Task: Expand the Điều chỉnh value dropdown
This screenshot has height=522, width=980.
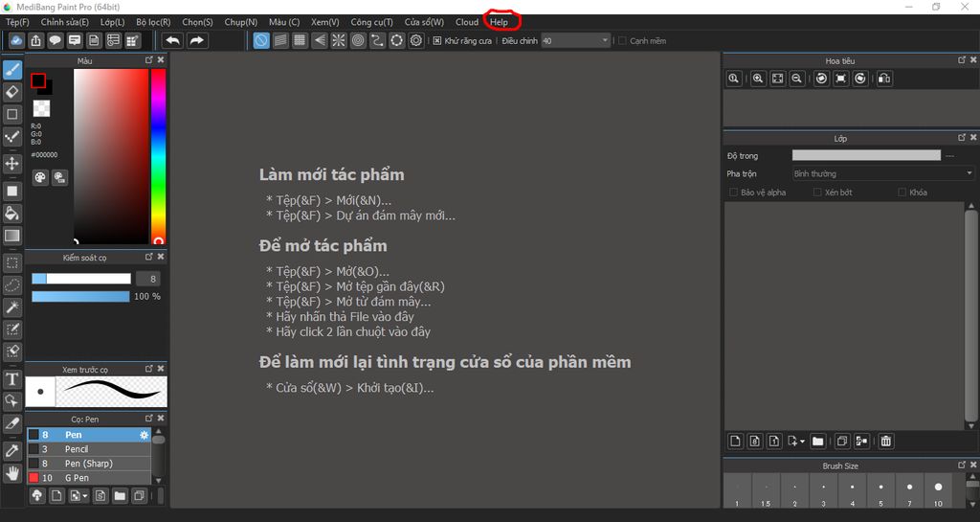Action: point(605,41)
